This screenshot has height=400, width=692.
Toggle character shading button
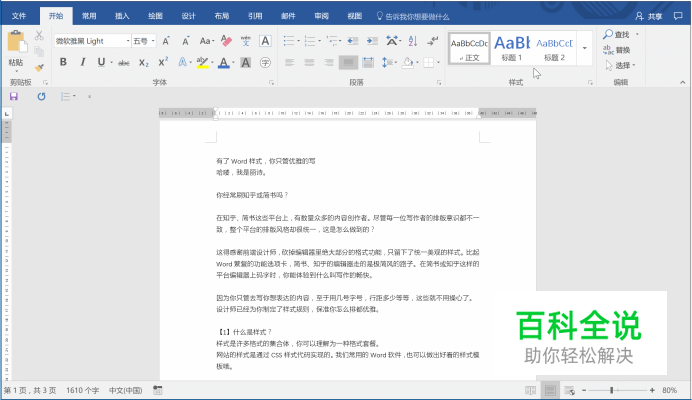[x=246, y=63]
